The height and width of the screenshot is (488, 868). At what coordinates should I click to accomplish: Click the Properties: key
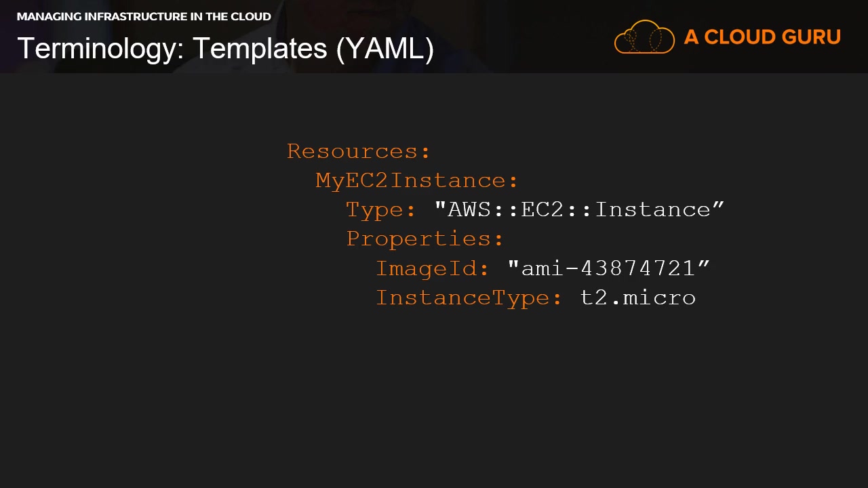click(425, 239)
